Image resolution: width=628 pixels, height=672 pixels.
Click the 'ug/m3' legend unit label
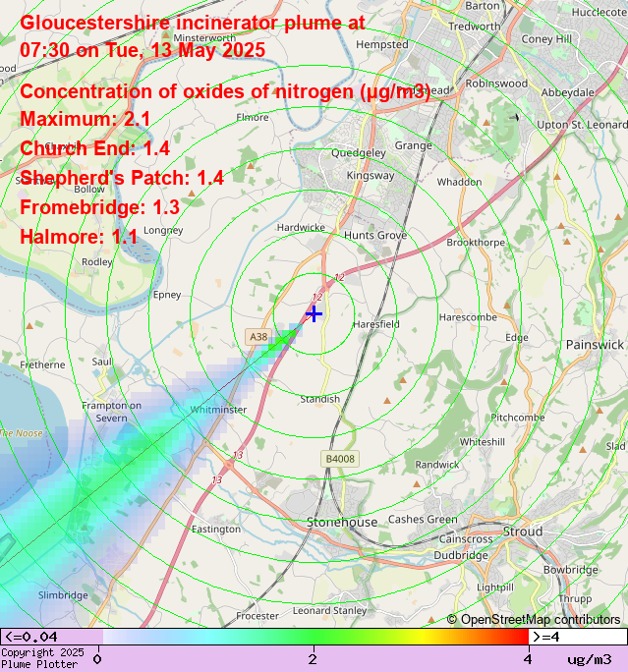point(590,659)
